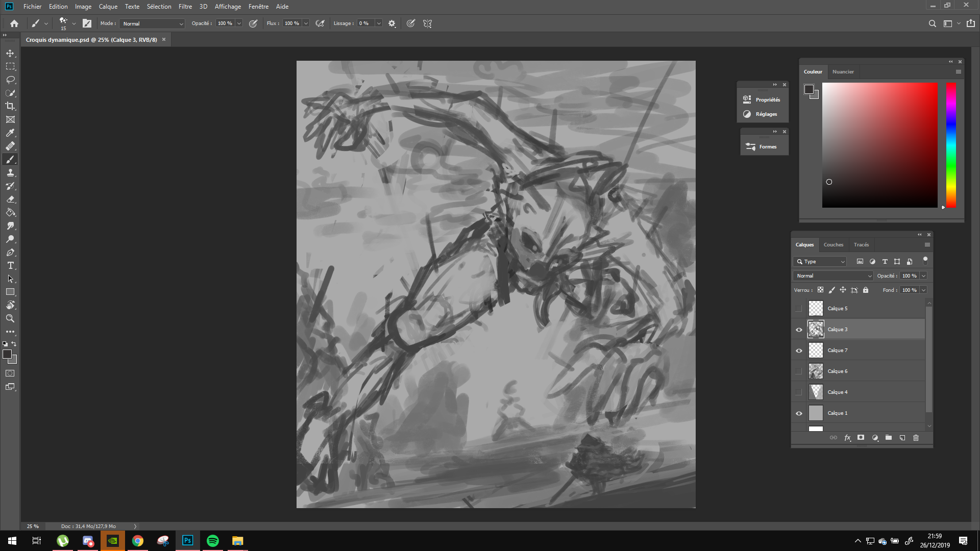Select the Zoom tool in toolbar
Viewport: 980px width, 551px height.
point(10,318)
